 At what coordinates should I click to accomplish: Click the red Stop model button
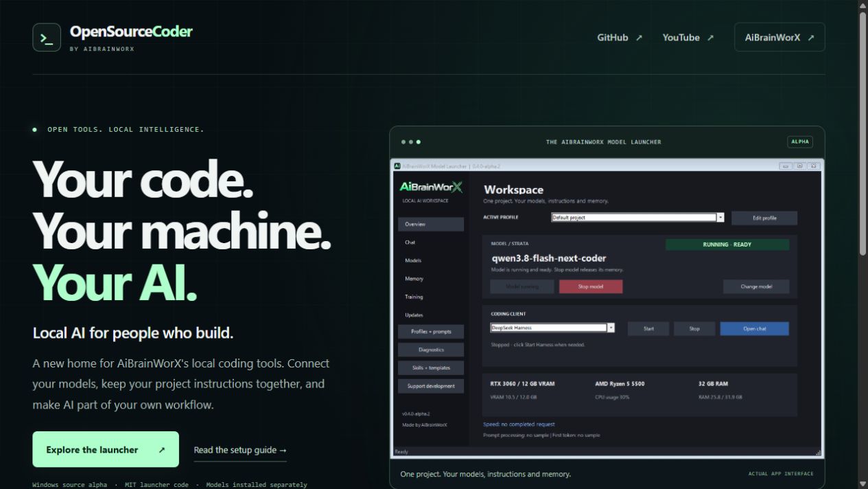[591, 286]
